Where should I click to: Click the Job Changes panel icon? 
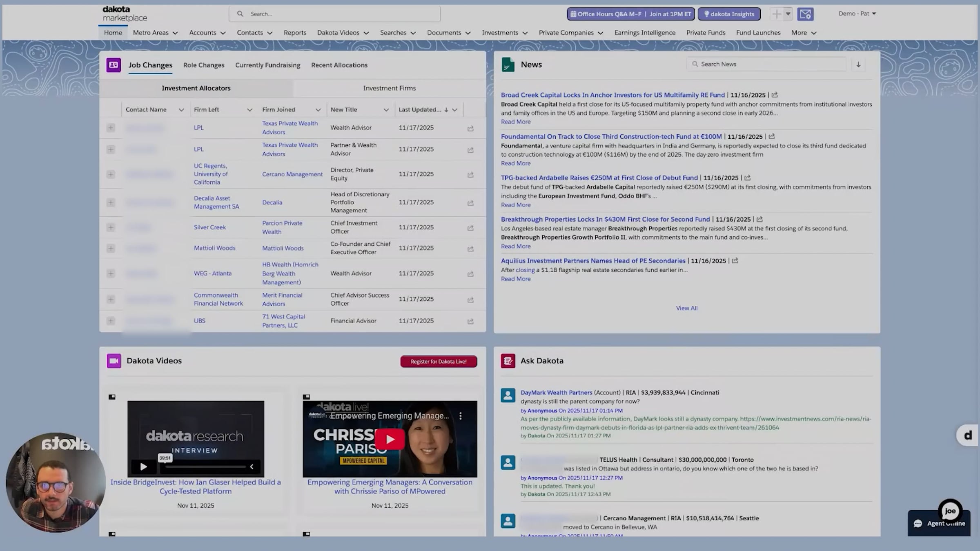coord(114,65)
